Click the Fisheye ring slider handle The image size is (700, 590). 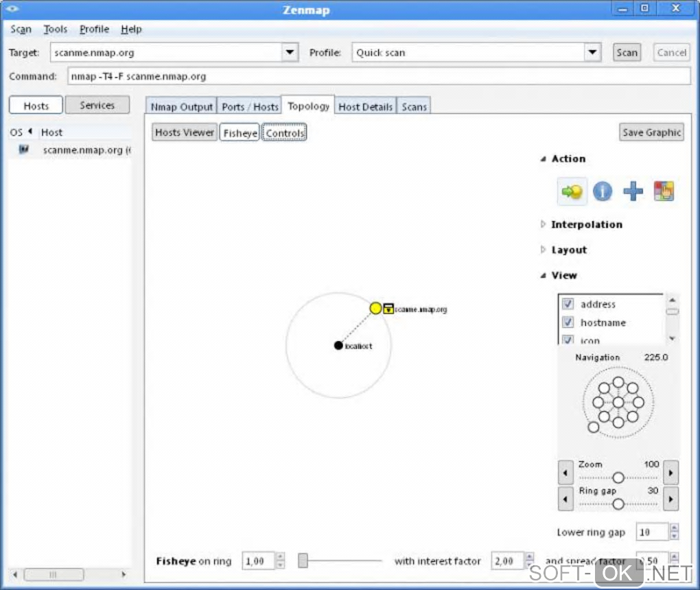[x=303, y=560]
